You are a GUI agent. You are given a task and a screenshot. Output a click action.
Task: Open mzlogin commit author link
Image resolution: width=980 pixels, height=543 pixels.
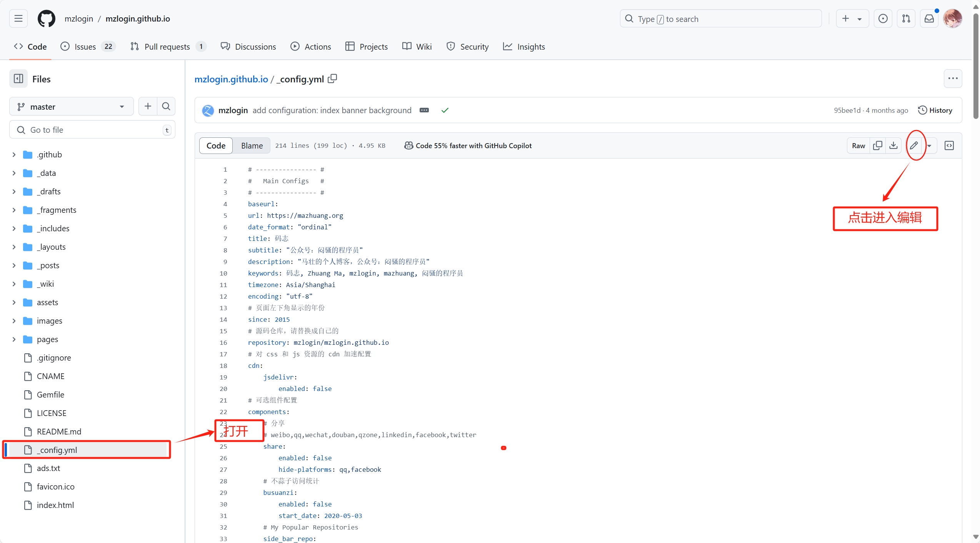pyautogui.click(x=233, y=110)
